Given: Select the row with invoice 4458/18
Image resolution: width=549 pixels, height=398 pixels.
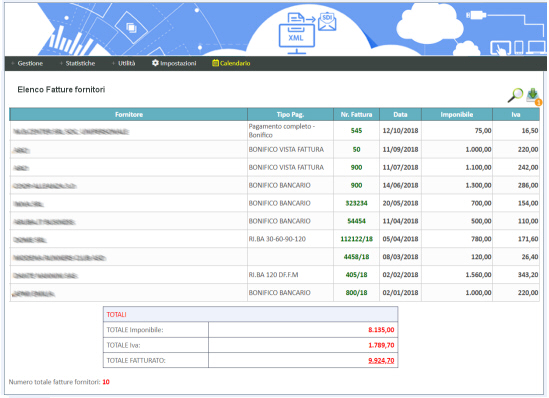Looking at the screenshot, I should (274, 257).
